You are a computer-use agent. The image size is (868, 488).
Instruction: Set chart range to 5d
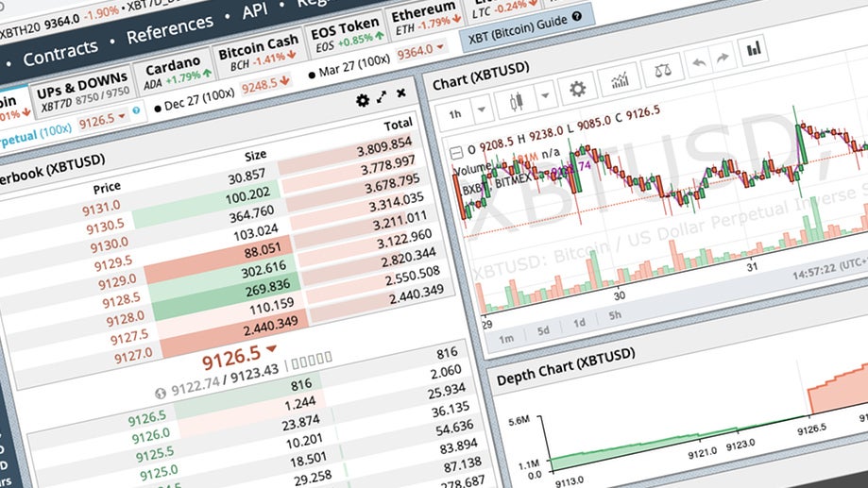click(543, 331)
